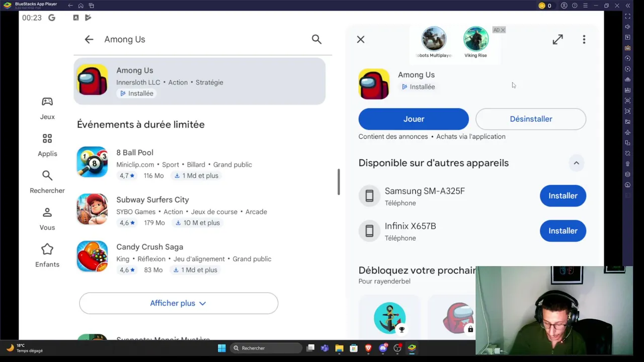Open the Candy Crush Saga listing
The height and width of the screenshot is (362, 644).
(200, 258)
